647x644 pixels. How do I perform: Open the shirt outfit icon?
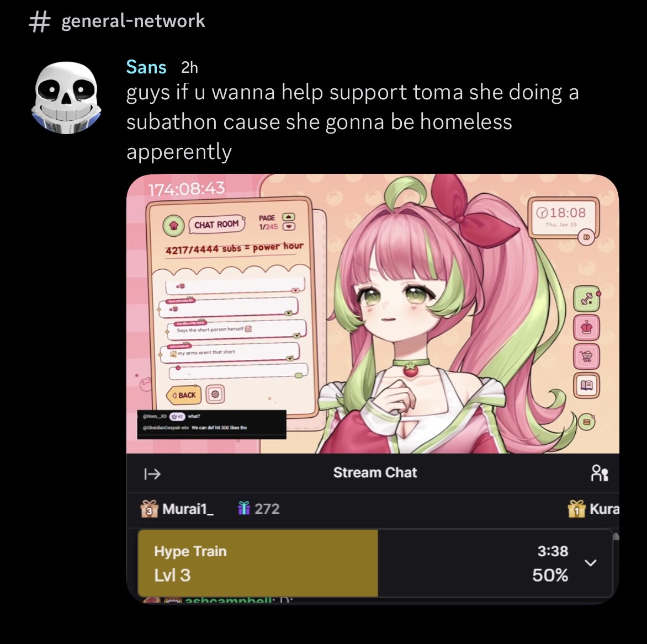coord(586,328)
